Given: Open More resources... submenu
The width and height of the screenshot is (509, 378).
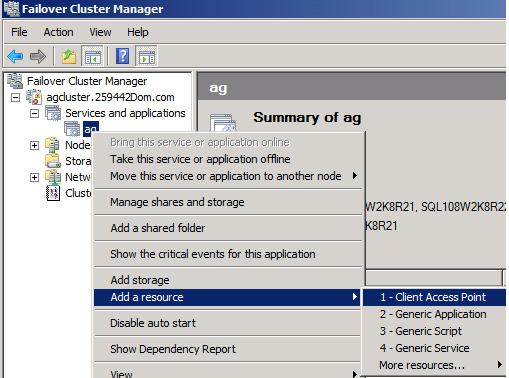Looking at the screenshot, I should click(434, 365).
